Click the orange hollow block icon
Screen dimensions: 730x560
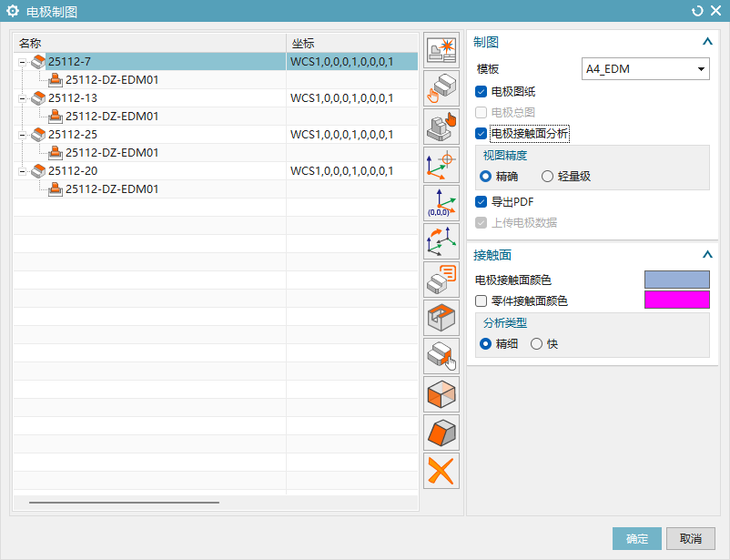pyautogui.click(x=442, y=318)
